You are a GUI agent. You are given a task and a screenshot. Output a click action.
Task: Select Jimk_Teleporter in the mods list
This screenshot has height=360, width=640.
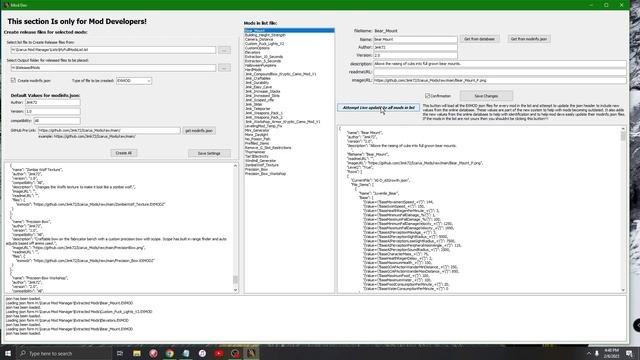[289, 109]
